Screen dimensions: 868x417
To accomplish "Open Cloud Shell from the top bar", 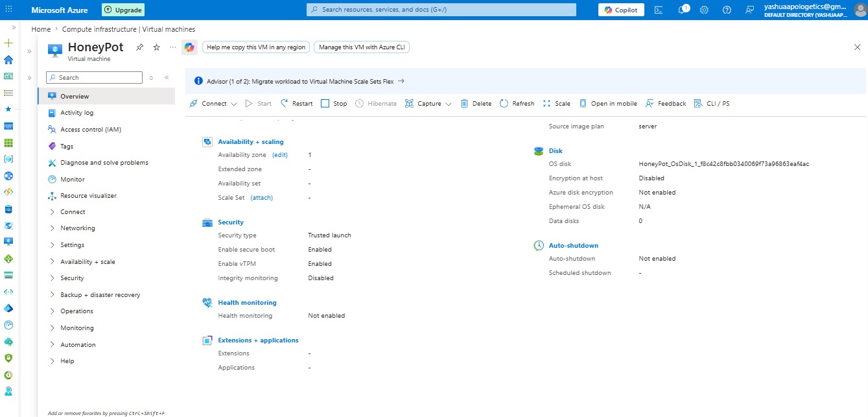I will pos(659,10).
